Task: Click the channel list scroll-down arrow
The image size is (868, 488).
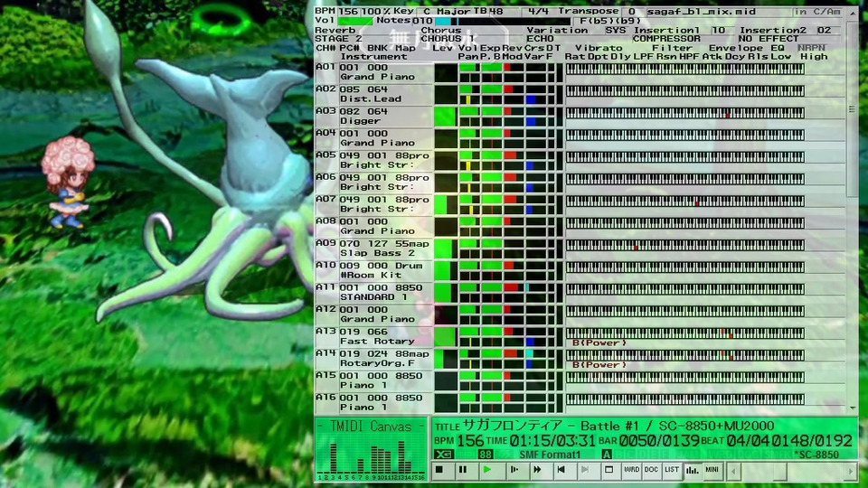Action: pyautogui.click(x=853, y=408)
